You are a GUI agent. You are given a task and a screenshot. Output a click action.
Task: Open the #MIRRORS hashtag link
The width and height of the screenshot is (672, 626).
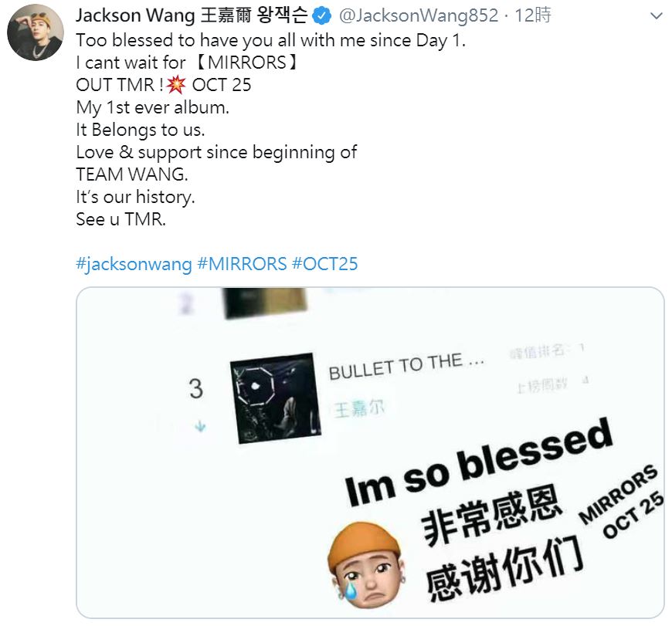pos(242,264)
